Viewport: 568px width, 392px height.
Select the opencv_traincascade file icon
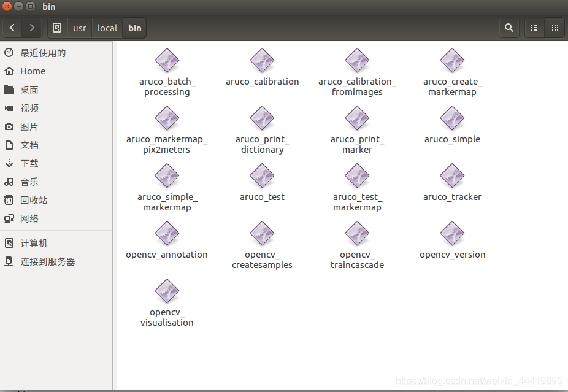pos(357,233)
